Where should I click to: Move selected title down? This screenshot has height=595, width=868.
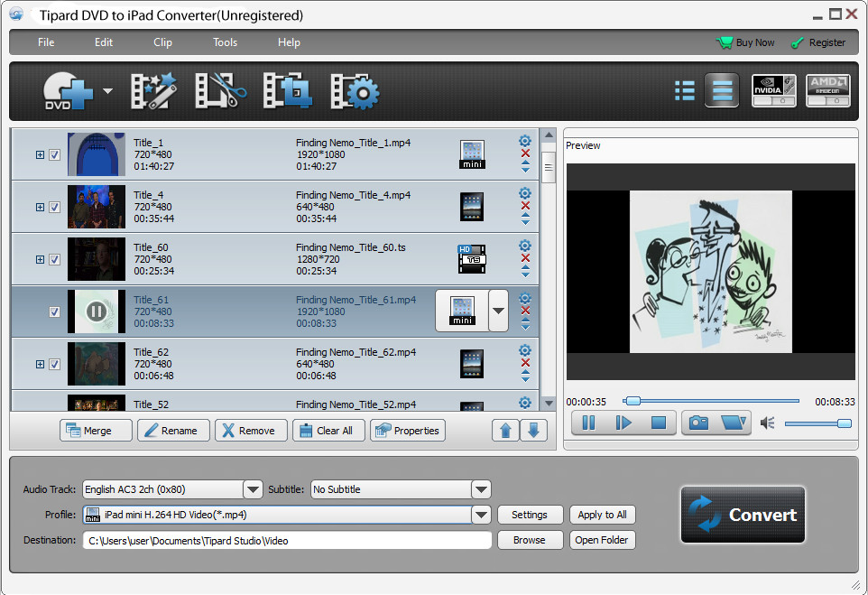(x=533, y=431)
